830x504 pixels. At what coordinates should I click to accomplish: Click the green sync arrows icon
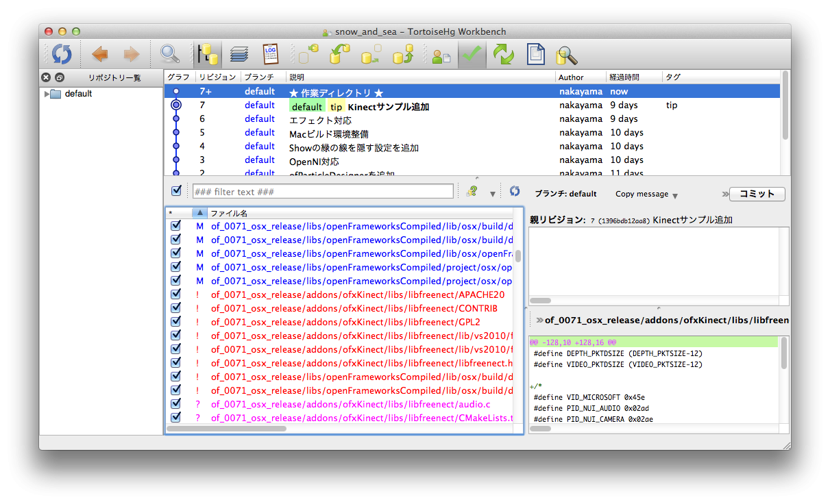point(503,54)
